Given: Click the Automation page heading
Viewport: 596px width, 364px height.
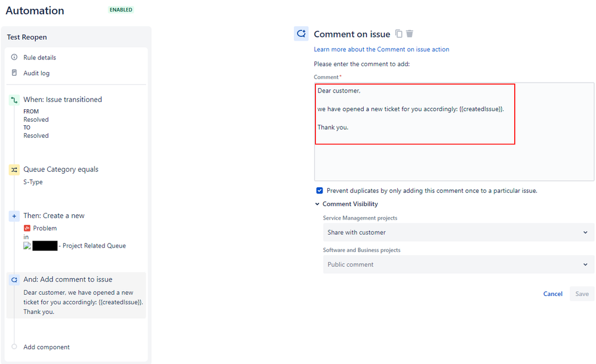Looking at the screenshot, I should [35, 11].
